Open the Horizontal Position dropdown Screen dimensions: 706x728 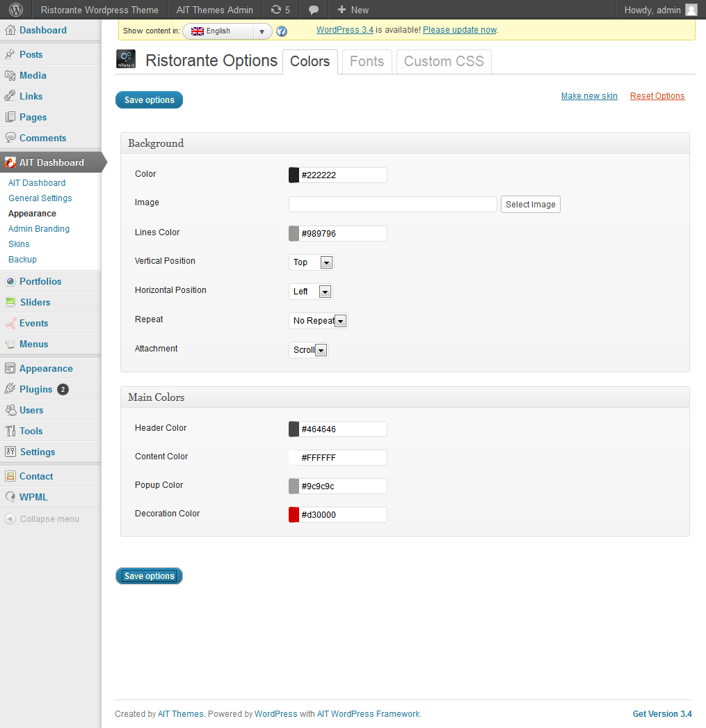click(310, 292)
